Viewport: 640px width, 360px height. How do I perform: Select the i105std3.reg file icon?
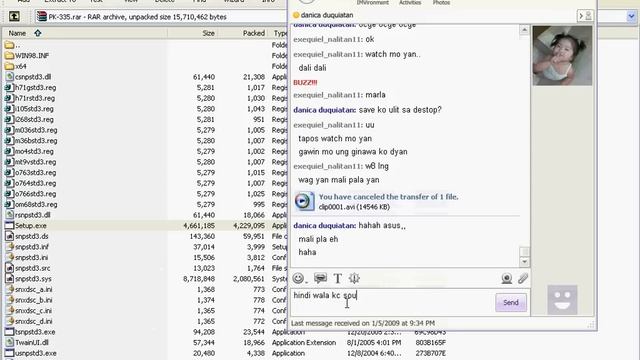click(x=9, y=109)
